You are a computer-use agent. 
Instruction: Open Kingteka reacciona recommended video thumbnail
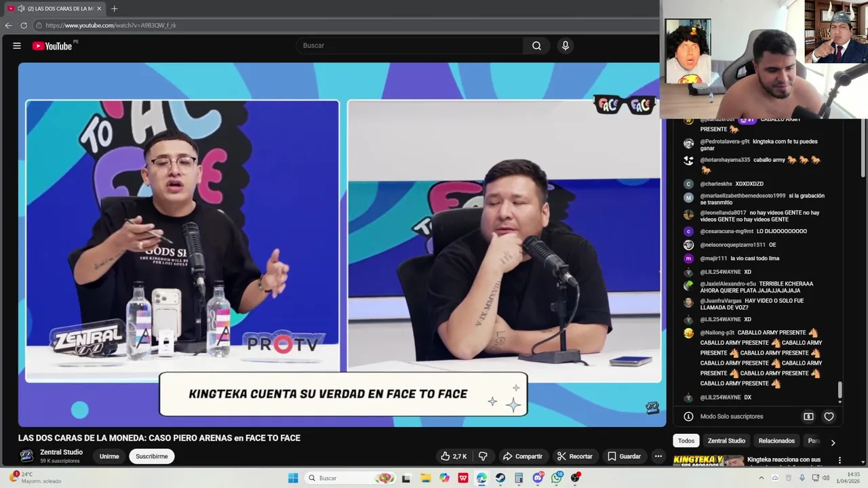point(708,461)
